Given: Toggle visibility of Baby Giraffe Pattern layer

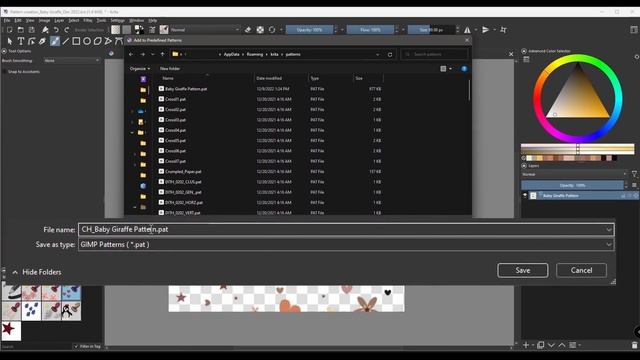Looking at the screenshot, I should pos(525,196).
